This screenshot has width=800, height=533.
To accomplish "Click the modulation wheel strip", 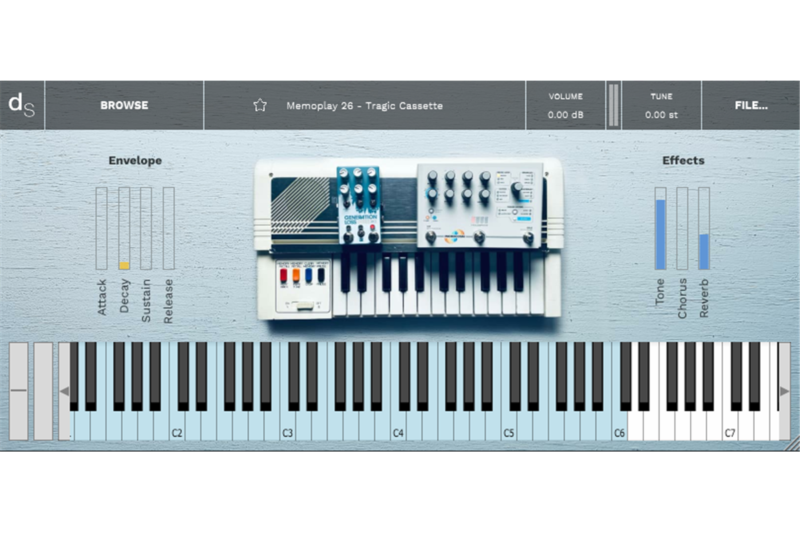I will [43, 391].
